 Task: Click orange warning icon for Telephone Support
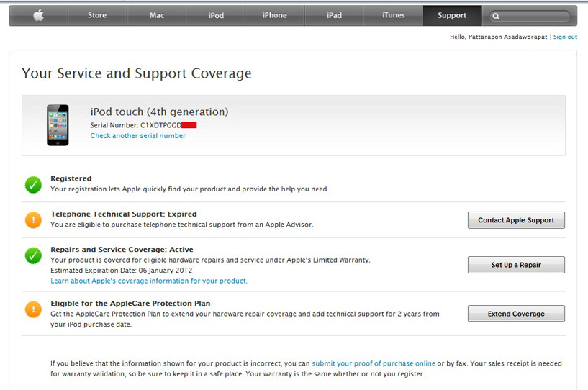[x=33, y=220]
